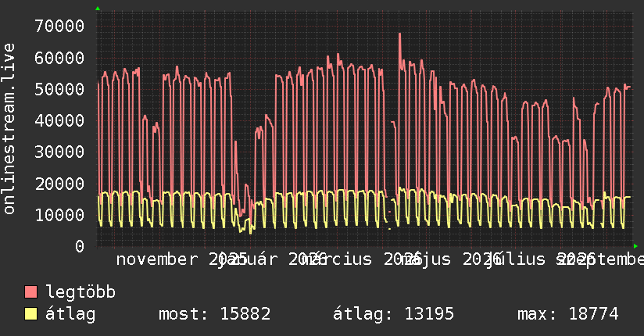
Task: Click the green arrow atop the y-axis
Action: point(98,9)
